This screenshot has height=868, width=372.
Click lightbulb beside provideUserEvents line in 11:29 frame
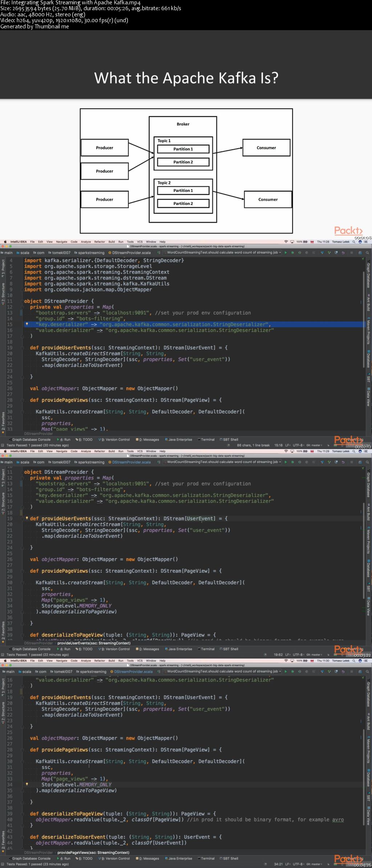tap(27, 518)
